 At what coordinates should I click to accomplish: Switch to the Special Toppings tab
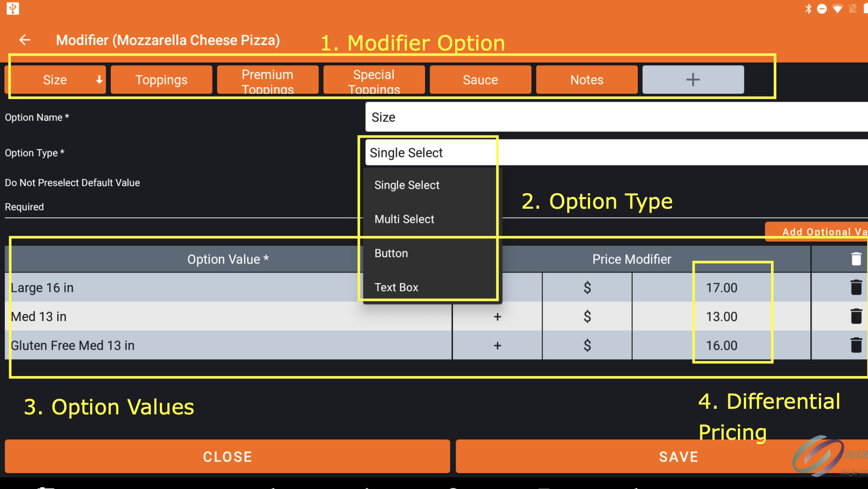pos(374,80)
